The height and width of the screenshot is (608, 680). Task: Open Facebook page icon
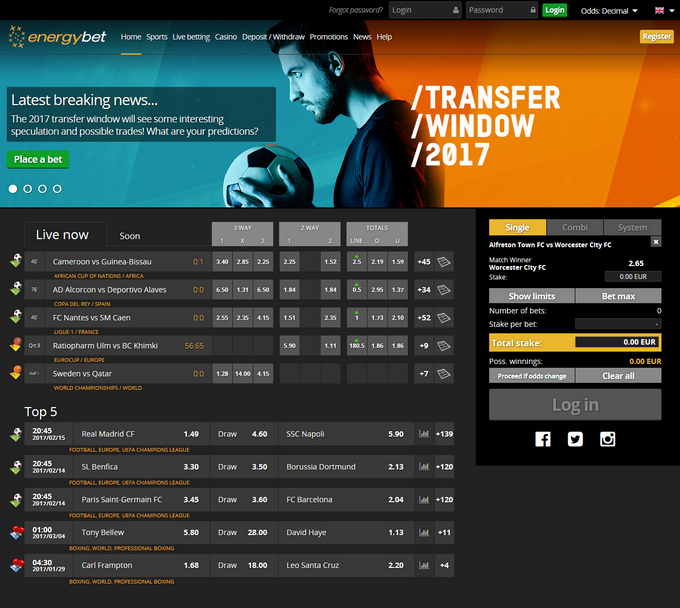543,439
